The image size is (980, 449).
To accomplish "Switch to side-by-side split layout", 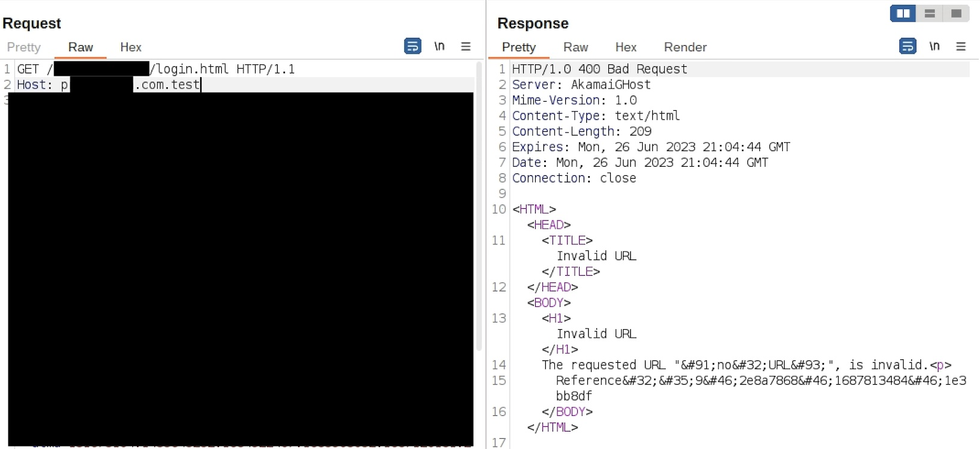I will click(x=903, y=13).
